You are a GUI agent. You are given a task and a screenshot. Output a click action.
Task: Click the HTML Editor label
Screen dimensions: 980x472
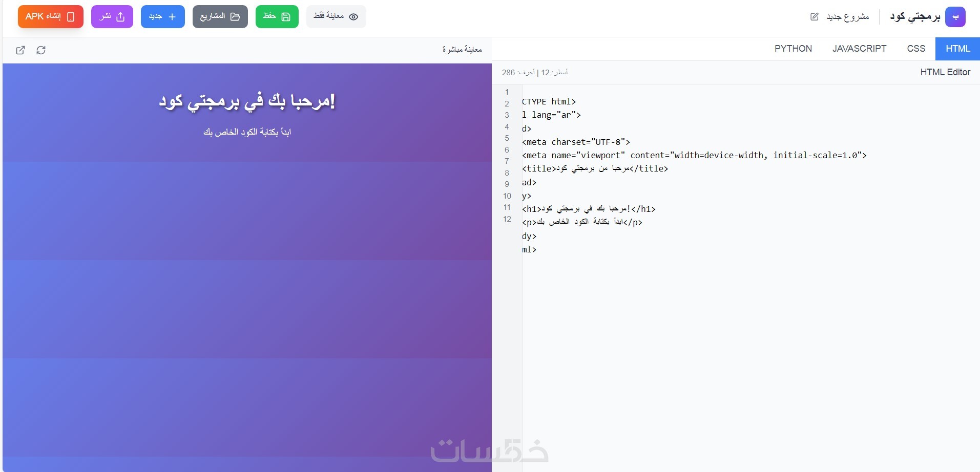[945, 72]
